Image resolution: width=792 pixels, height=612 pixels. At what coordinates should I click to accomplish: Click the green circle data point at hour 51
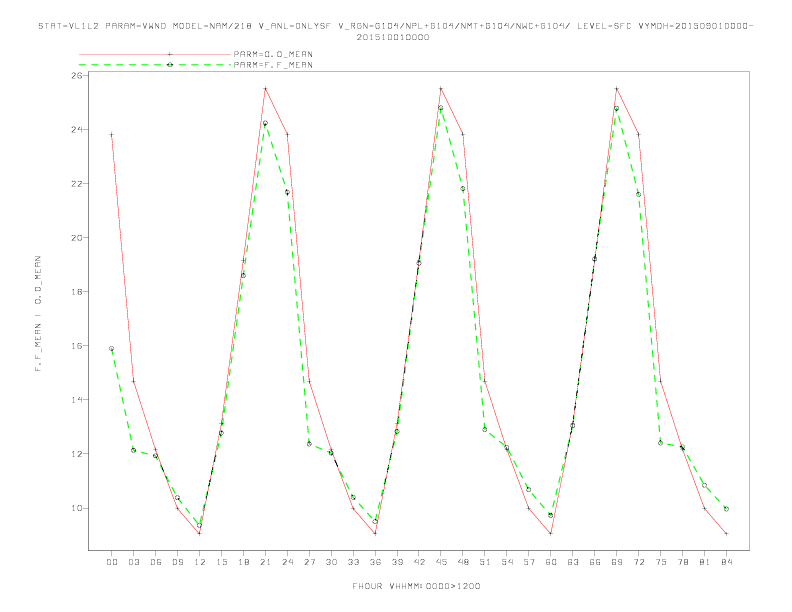coord(485,429)
